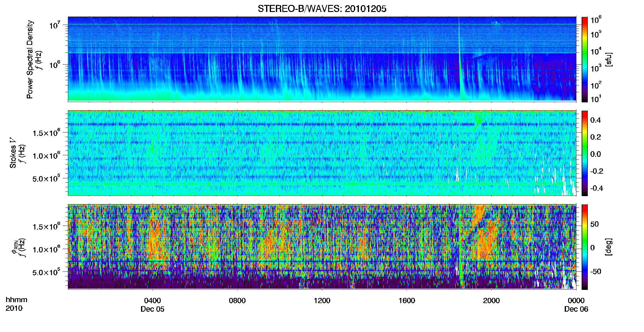The height and width of the screenshot is (332, 644).
Task: Click the Stokes V colorbar
Action: (x=585, y=153)
